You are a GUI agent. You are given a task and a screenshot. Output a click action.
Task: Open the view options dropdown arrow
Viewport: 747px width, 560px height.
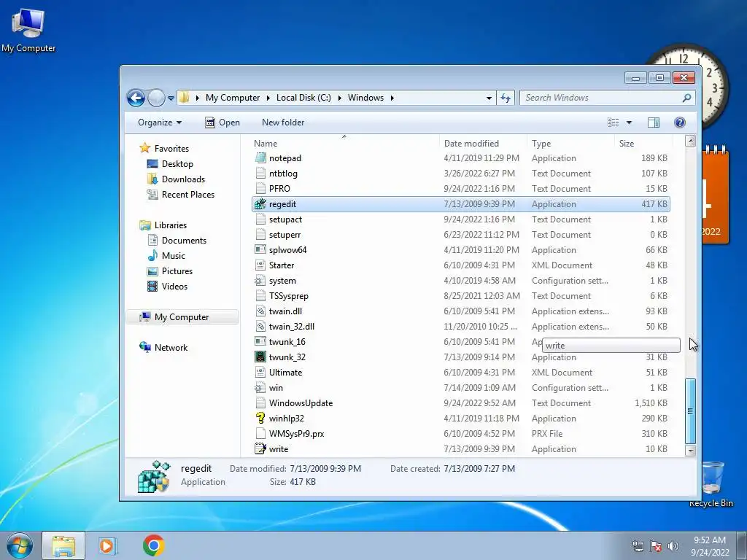click(629, 122)
